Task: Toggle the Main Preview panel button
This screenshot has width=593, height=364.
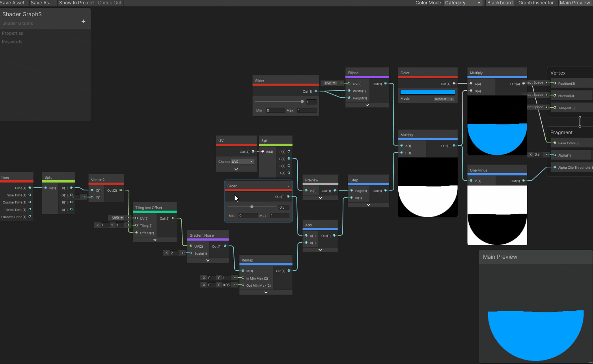Action: click(574, 3)
